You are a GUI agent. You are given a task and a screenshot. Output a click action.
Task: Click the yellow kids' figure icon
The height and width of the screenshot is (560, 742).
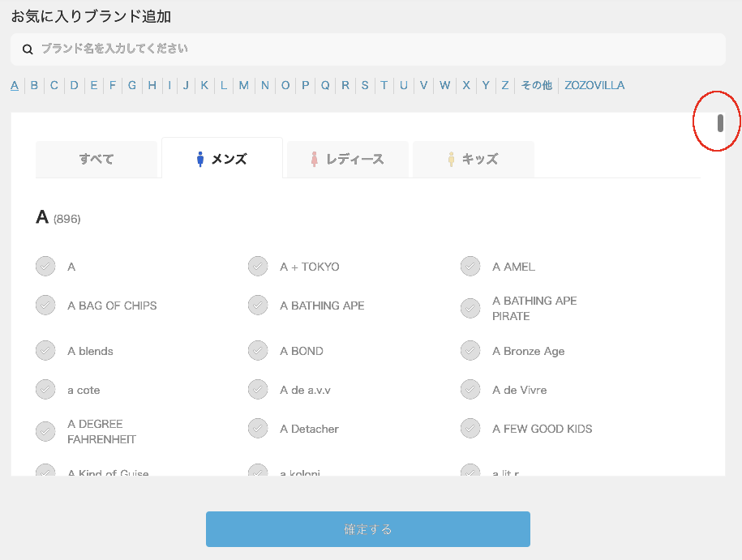[x=452, y=160]
